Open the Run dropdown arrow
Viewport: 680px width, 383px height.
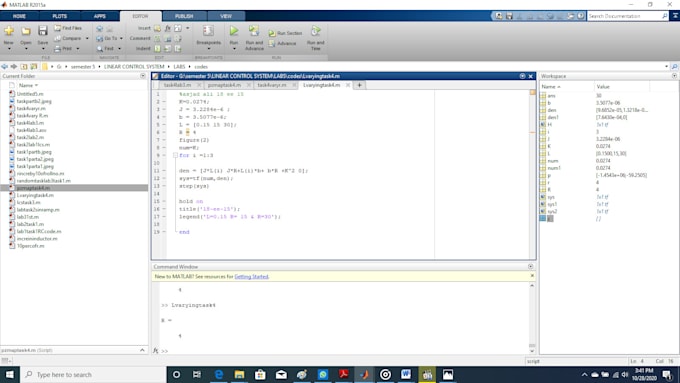tap(234, 49)
